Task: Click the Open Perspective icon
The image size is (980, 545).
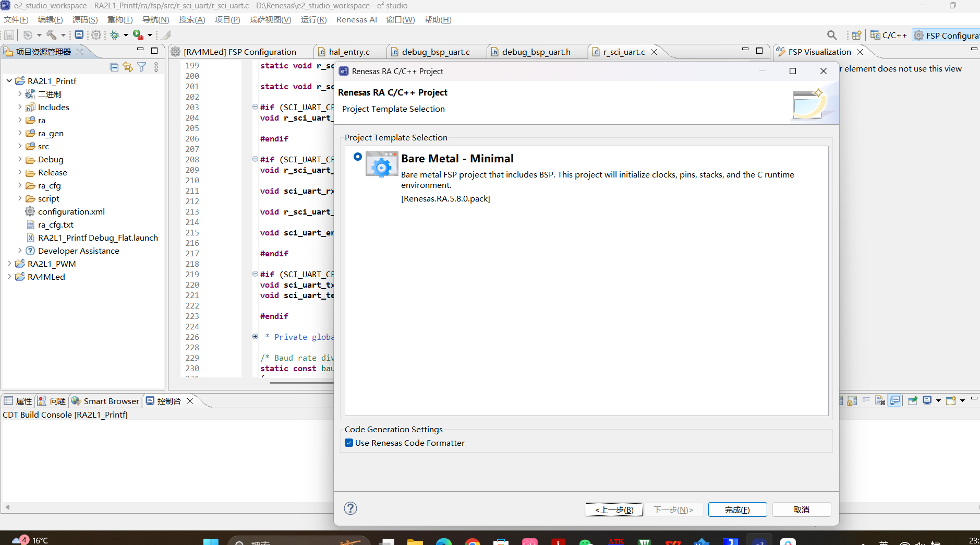Action: point(856,35)
